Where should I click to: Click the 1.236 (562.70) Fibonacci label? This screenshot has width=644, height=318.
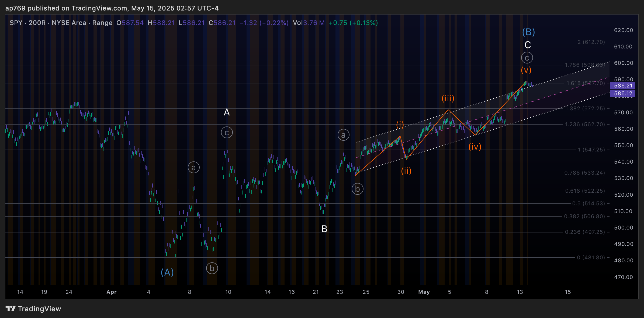(x=585, y=124)
